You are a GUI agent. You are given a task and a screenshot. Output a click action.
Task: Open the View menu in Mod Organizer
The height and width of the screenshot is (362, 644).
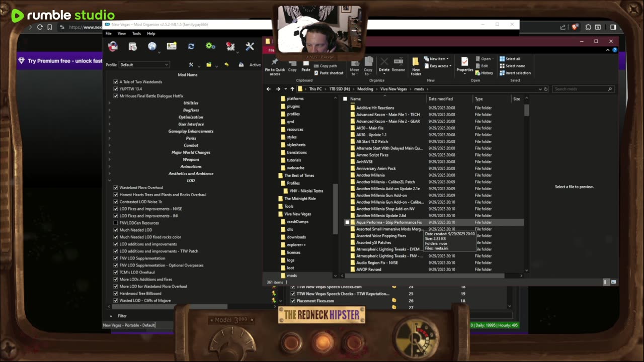click(x=122, y=34)
